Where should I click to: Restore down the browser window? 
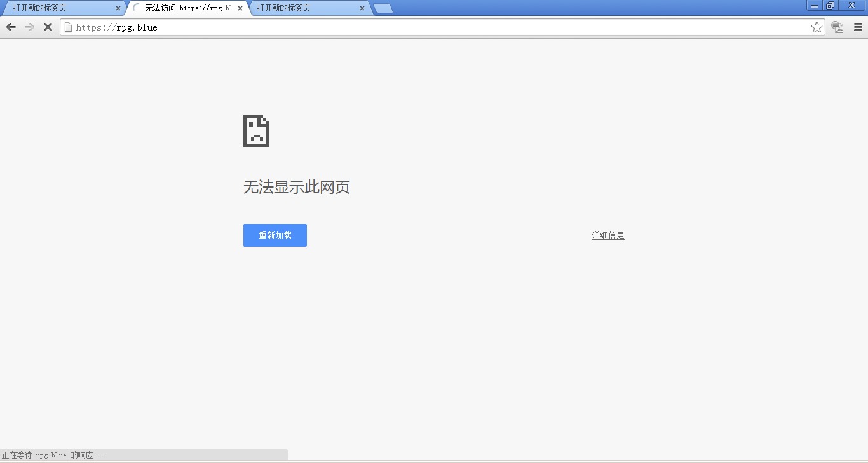point(830,6)
